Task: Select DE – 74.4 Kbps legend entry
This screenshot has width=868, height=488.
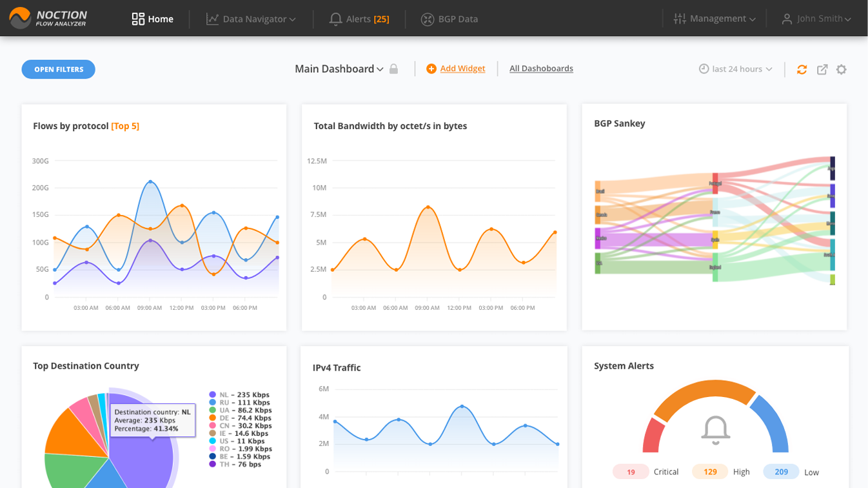Action: 240,418
